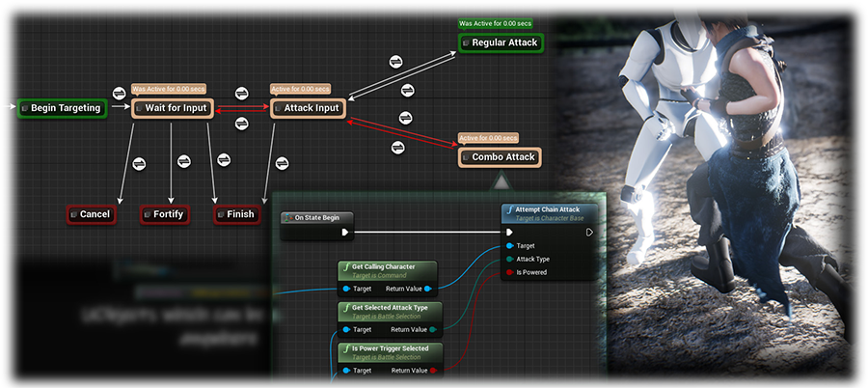Select the transition icon left of Wait for Input

(119, 93)
